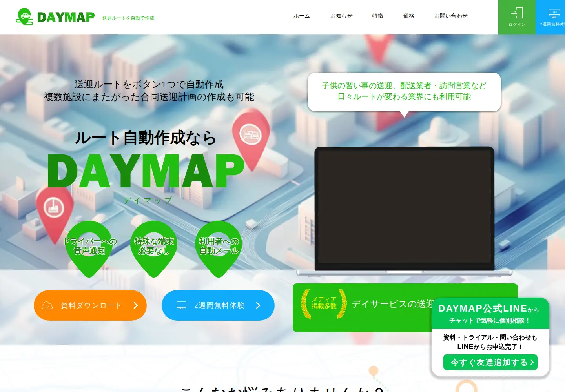Click the デイマップ katakana caption
The width and height of the screenshot is (565, 392).
point(148,200)
